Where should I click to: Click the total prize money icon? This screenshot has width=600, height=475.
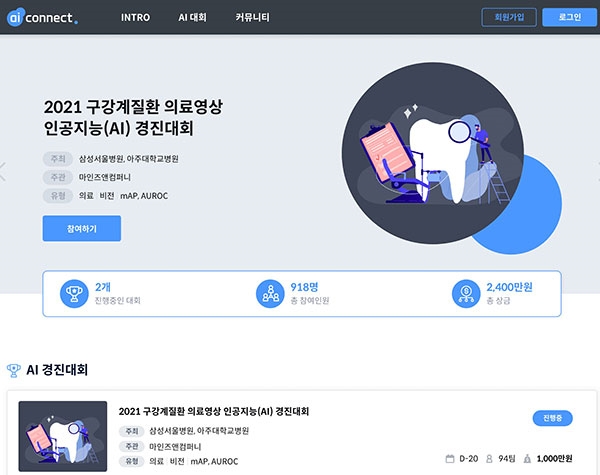[466, 294]
